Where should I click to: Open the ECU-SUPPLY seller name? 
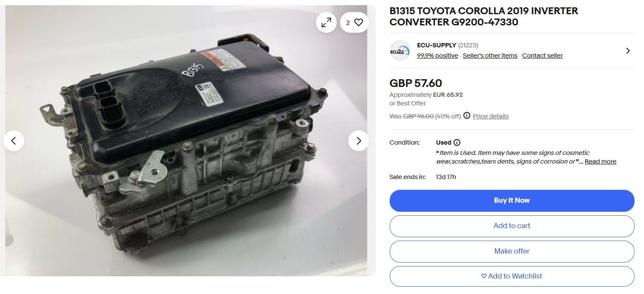click(x=437, y=45)
